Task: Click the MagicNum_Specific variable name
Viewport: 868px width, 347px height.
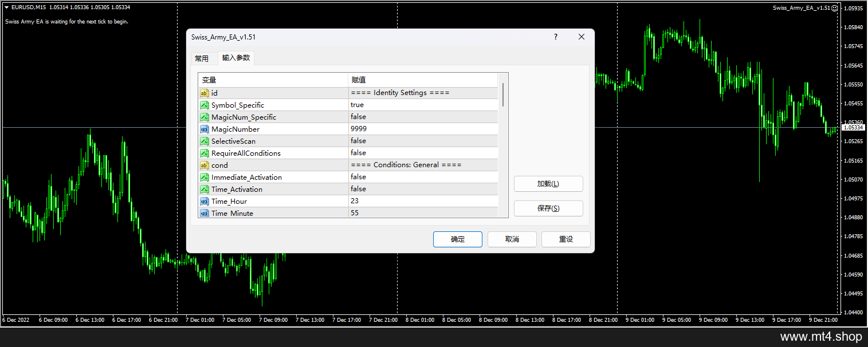Action: [x=243, y=117]
